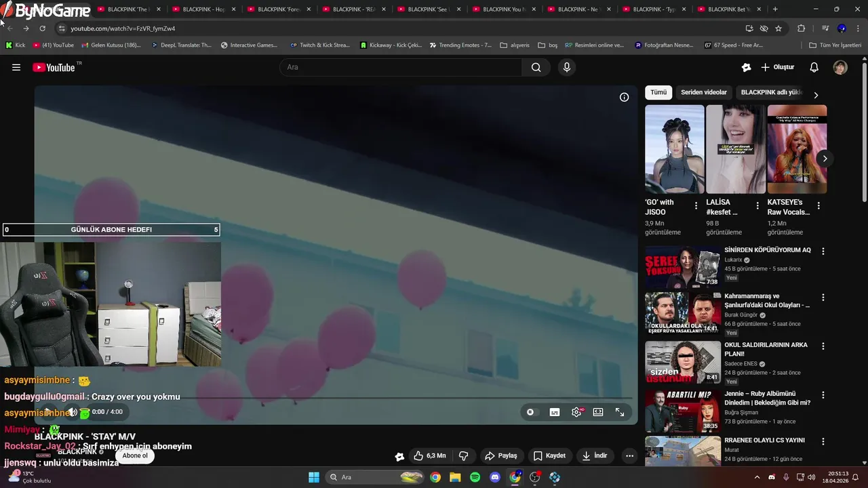Open Tüm Yer İşaretleri bookmarks folder
This screenshot has width=868, height=488.
point(835,45)
